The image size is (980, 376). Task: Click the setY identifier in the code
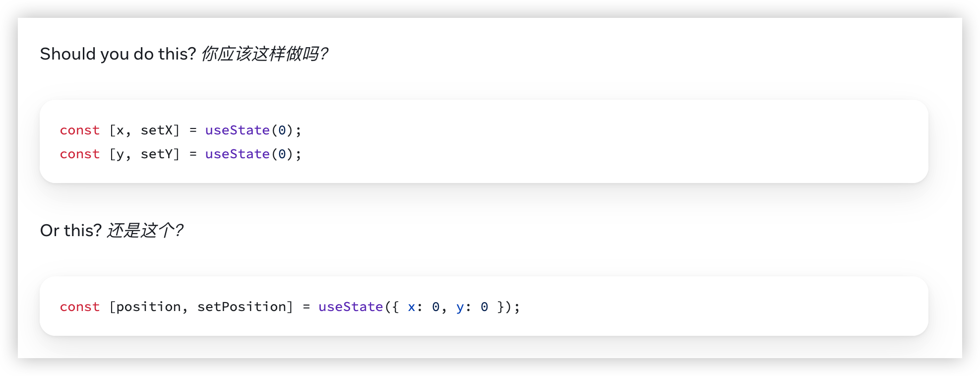[157, 154]
